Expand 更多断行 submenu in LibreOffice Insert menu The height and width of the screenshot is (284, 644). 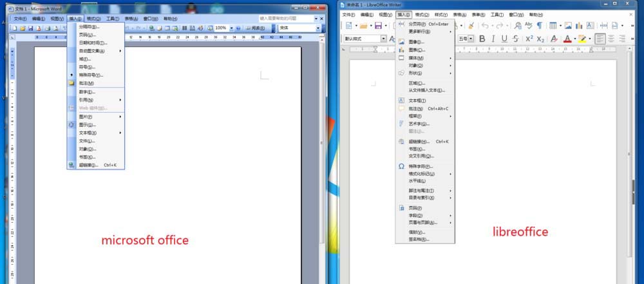point(424,32)
